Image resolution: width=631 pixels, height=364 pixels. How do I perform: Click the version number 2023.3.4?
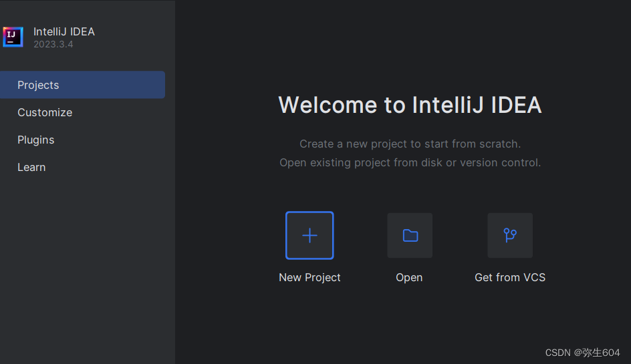[53, 44]
